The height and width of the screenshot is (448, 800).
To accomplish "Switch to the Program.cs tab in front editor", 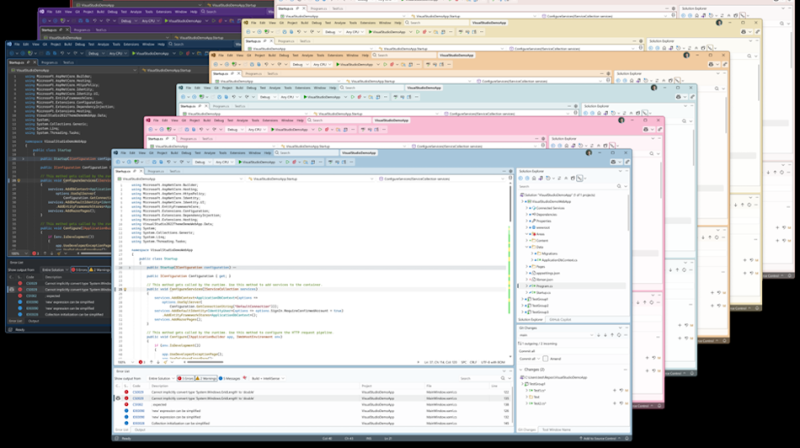I will pos(153,172).
